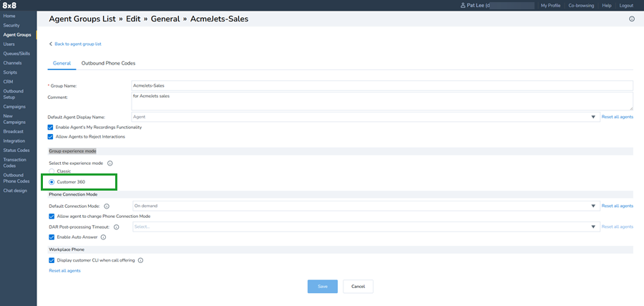The height and width of the screenshot is (306, 644).
Task: Click info icon next to Enable Auto Answer
Action: pyautogui.click(x=104, y=236)
